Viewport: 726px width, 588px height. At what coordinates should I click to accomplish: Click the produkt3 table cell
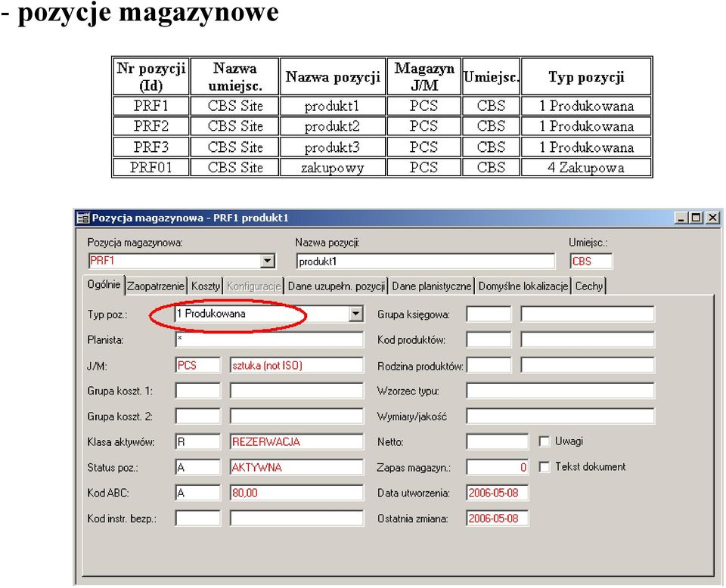pyautogui.click(x=333, y=147)
